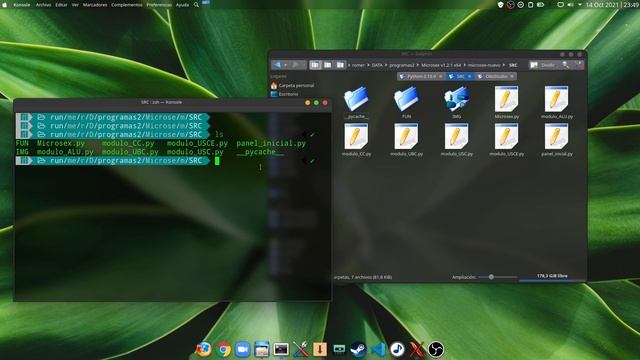Open the Preferencias menu
640x360 pixels.
pos(159,5)
